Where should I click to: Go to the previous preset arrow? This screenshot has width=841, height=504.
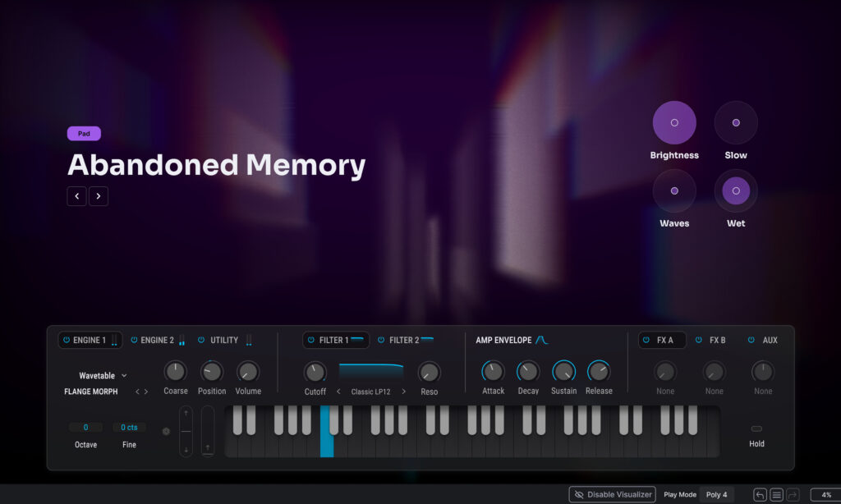pos(76,196)
